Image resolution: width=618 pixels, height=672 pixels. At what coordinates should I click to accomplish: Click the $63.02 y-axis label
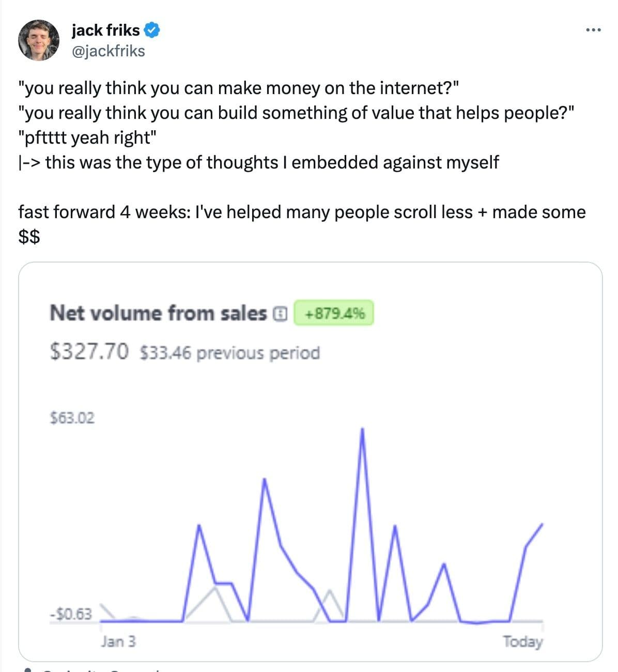click(73, 418)
